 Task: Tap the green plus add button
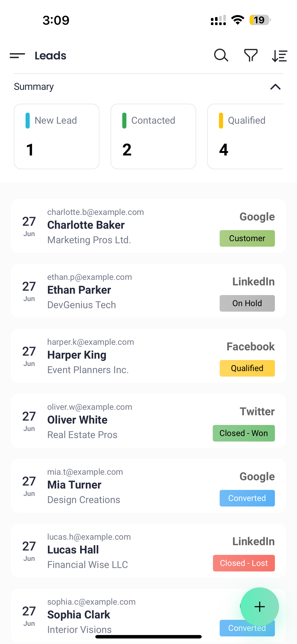[259, 606]
